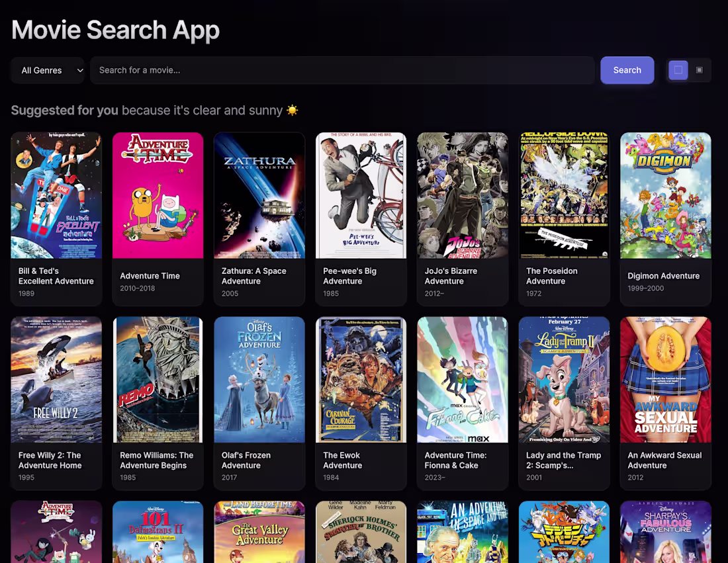
Task: Open Pee-wee's Big Adventure poster
Action: 361,195
